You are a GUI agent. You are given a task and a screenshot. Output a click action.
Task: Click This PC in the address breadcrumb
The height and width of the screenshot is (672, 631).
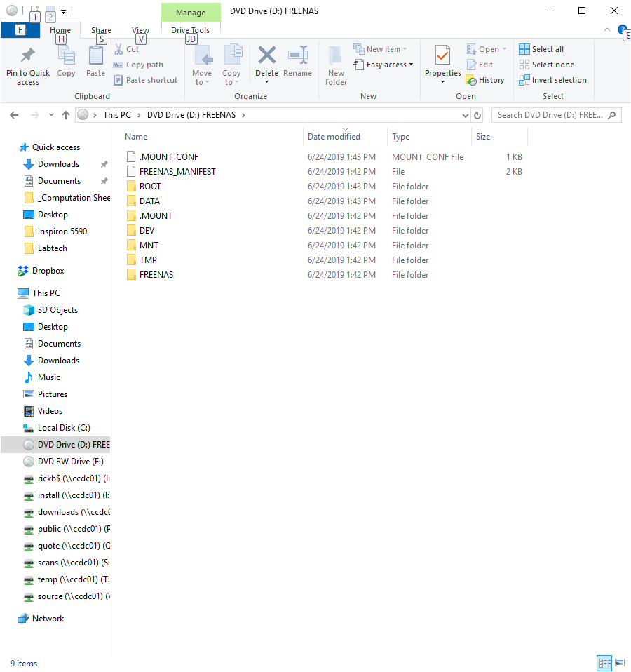pos(117,115)
